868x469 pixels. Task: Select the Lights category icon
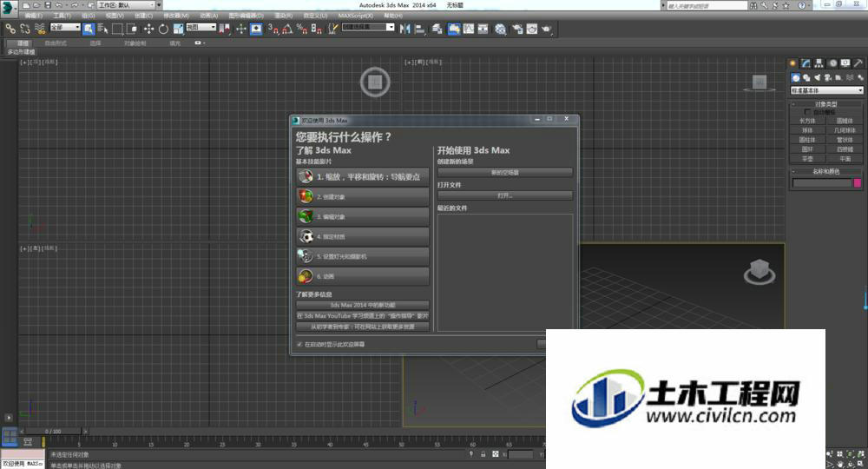click(x=817, y=77)
